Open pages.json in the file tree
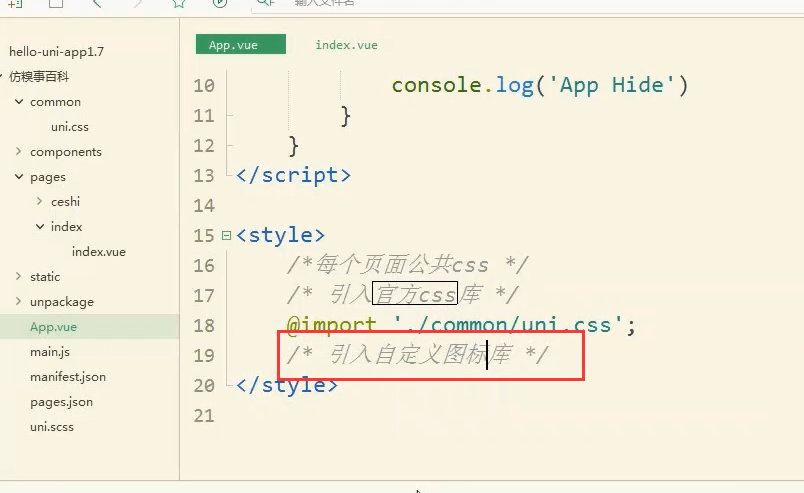The height and width of the screenshot is (493, 804). tap(62, 402)
